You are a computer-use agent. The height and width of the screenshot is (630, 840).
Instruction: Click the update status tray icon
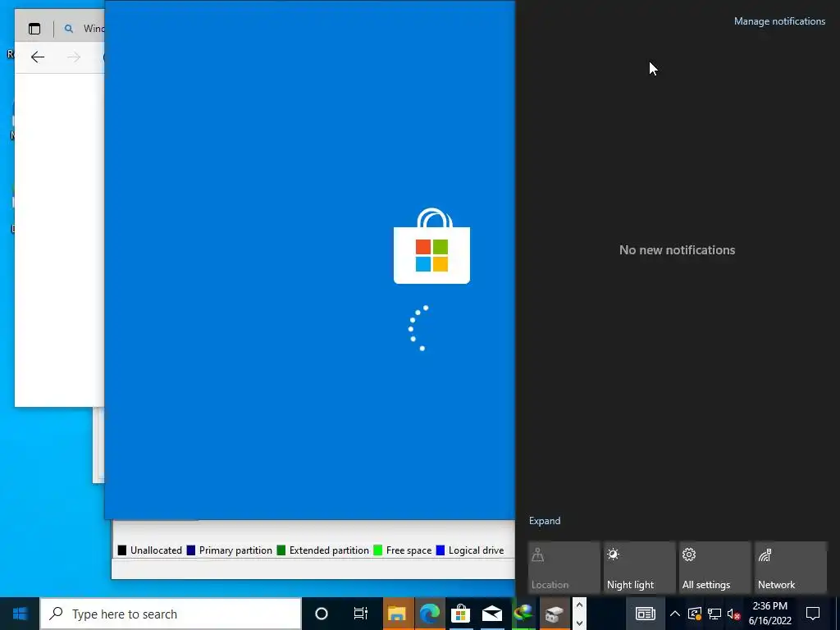pos(694,614)
